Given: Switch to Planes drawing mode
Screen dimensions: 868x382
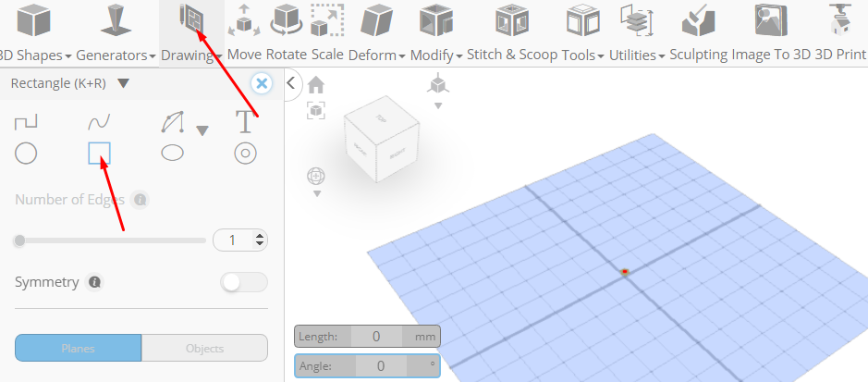Looking at the screenshot, I should [78, 348].
